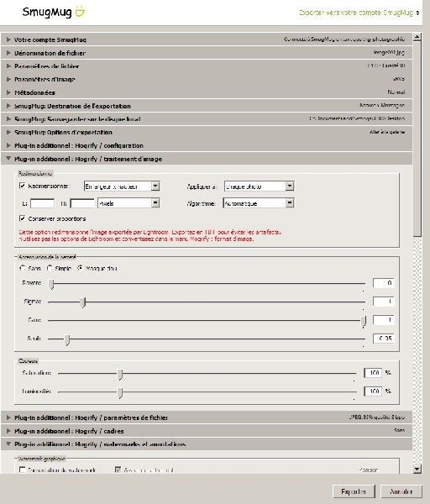This screenshot has height=504, width=430.
Task: Click JPEG 95% qualité summary text
Action: point(376,417)
